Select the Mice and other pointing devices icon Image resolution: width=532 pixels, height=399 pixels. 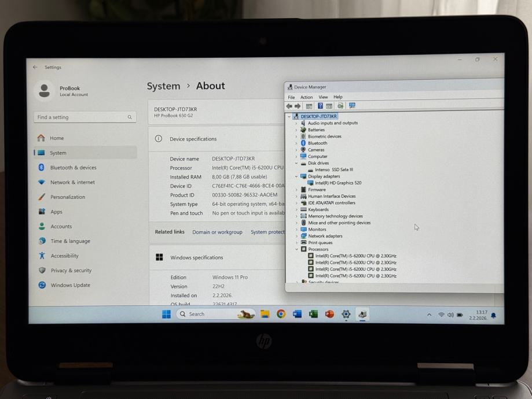(x=303, y=223)
